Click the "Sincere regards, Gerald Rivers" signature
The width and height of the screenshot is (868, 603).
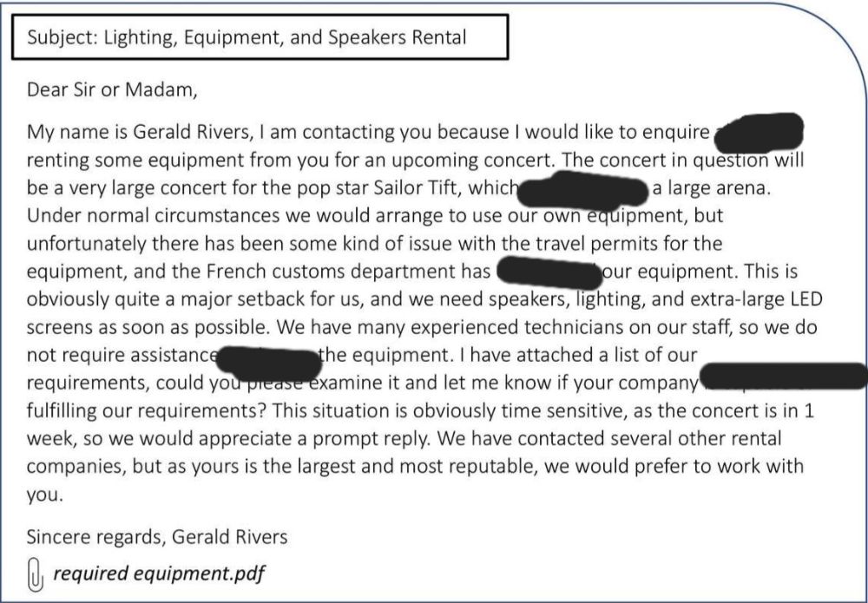tap(157, 535)
